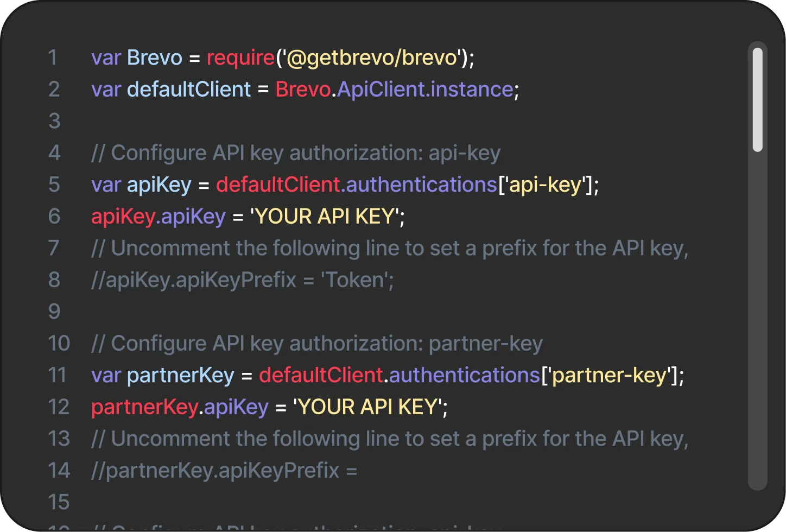Click the api-key authorization comment on line 4
Viewport: 786px width, 532px height.
click(296, 153)
